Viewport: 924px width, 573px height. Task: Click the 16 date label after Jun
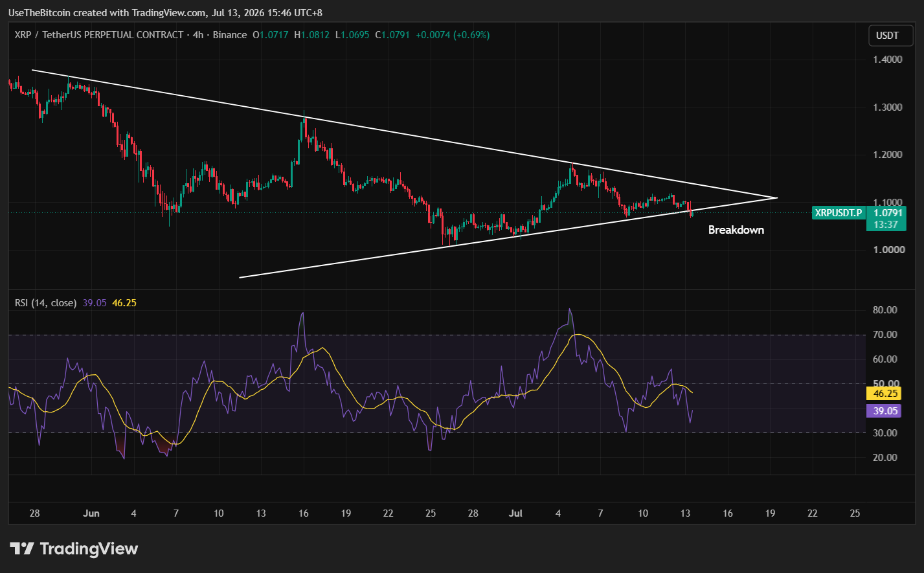coord(303,513)
